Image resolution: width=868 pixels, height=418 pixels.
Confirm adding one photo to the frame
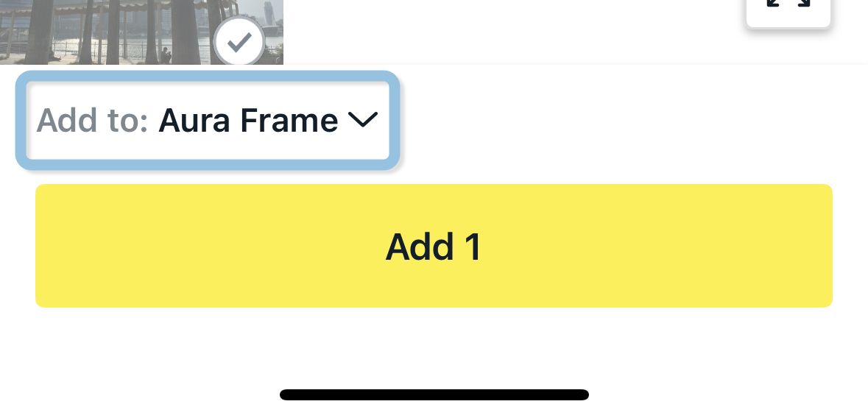pyautogui.click(x=434, y=246)
